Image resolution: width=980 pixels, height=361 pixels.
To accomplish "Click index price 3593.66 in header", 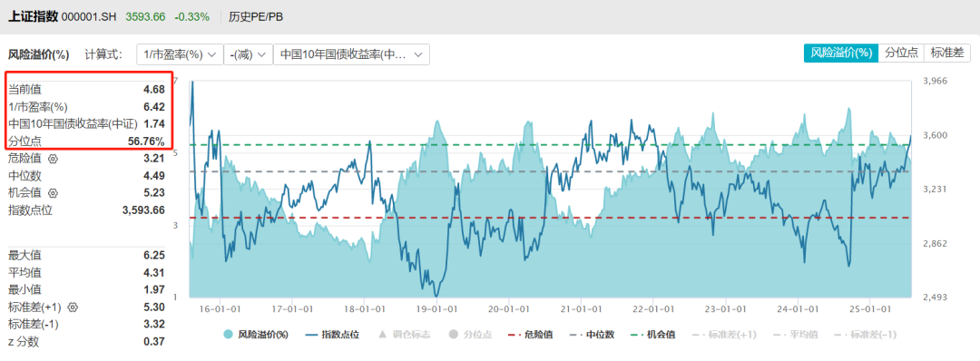I will (145, 17).
